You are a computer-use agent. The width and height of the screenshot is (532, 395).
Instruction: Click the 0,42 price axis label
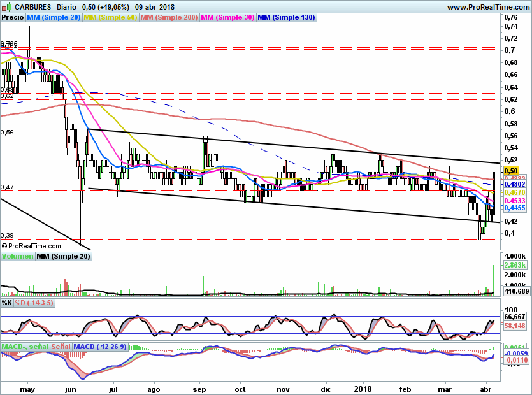(x=511, y=221)
